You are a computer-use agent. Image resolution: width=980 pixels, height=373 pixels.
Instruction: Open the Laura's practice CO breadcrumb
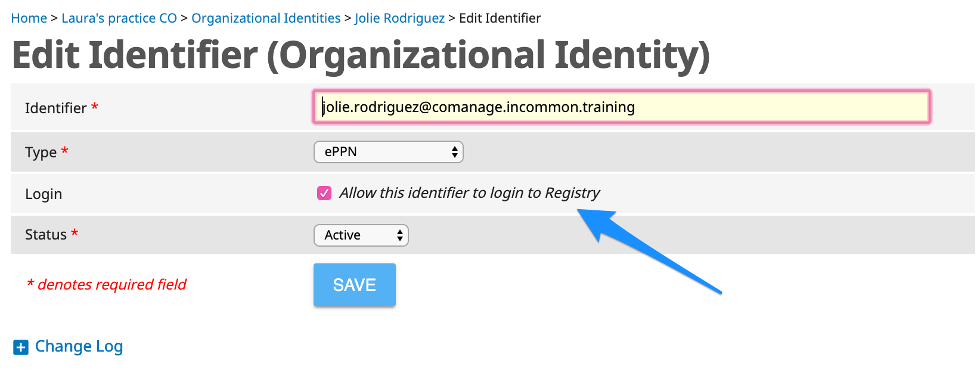[x=119, y=18]
